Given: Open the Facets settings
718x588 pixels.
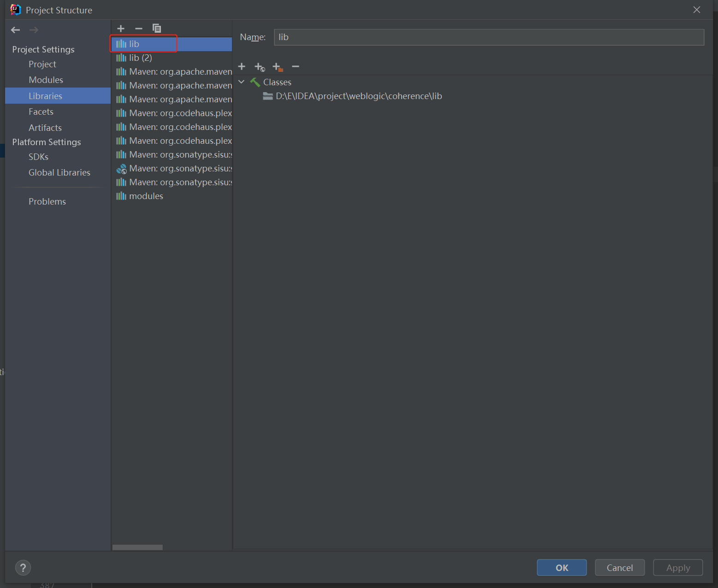Looking at the screenshot, I should point(41,112).
